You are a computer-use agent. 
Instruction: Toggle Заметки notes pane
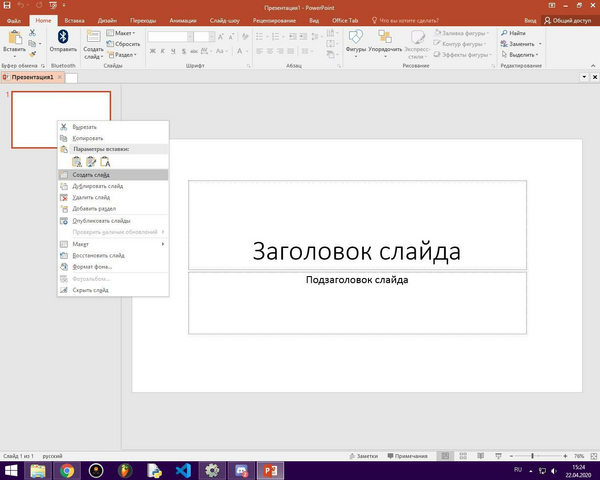364,456
